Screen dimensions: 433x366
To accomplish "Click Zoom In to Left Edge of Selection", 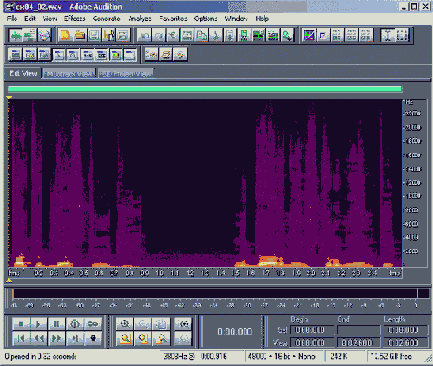I will click(x=143, y=338).
